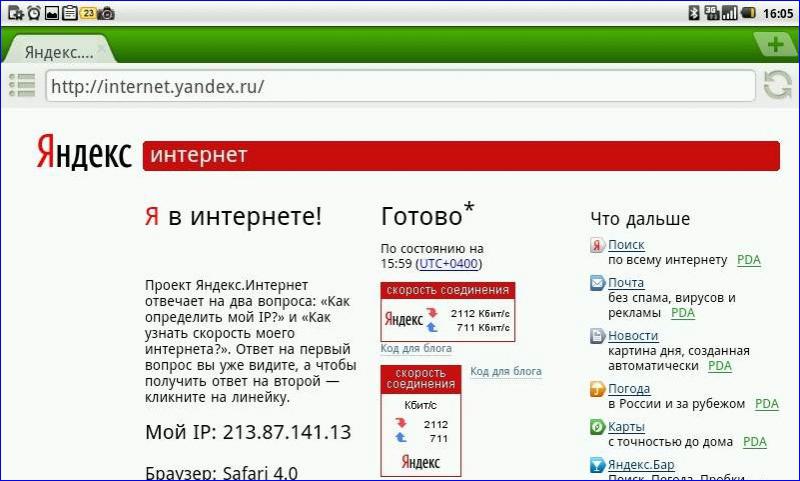This screenshot has height=481, width=800.
Task: Open PDA link after с точностью до дома
Action: 755,442
